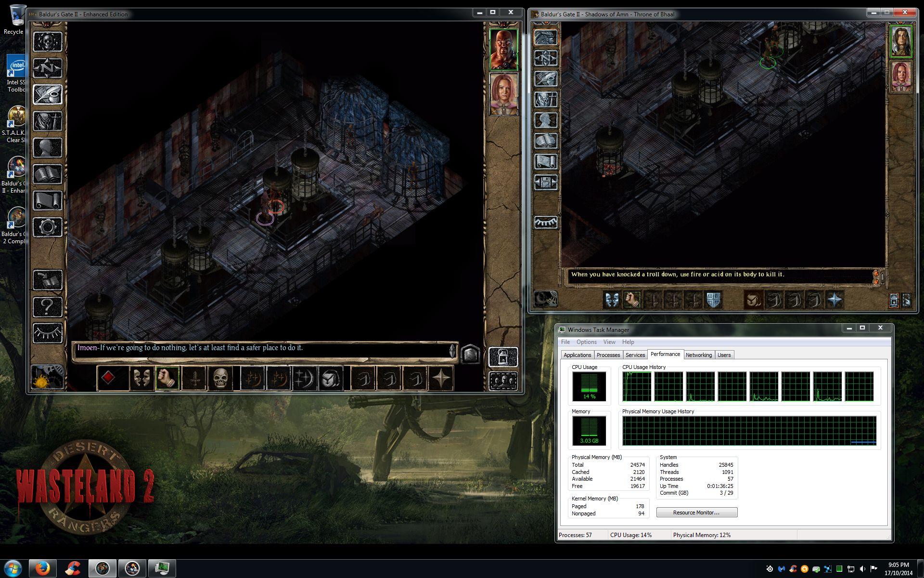Click the dialog scroll handle in Enhanced Edition
The width and height of the screenshot is (924, 578).
tap(452, 351)
